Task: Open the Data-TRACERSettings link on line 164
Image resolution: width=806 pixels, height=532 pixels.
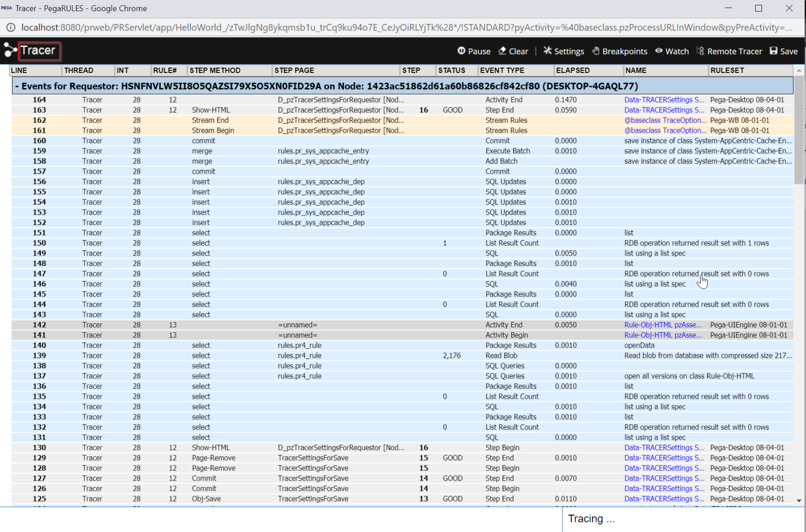Action: pos(664,99)
